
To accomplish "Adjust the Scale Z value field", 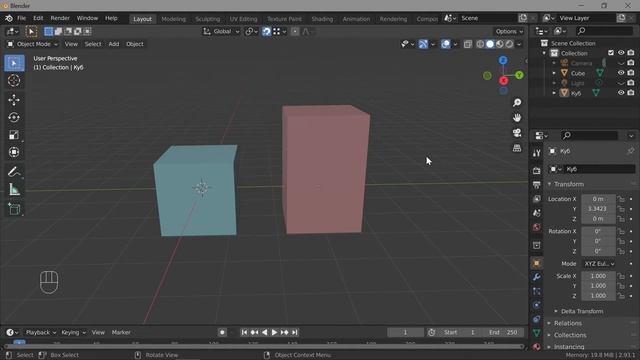I will (598, 296).
